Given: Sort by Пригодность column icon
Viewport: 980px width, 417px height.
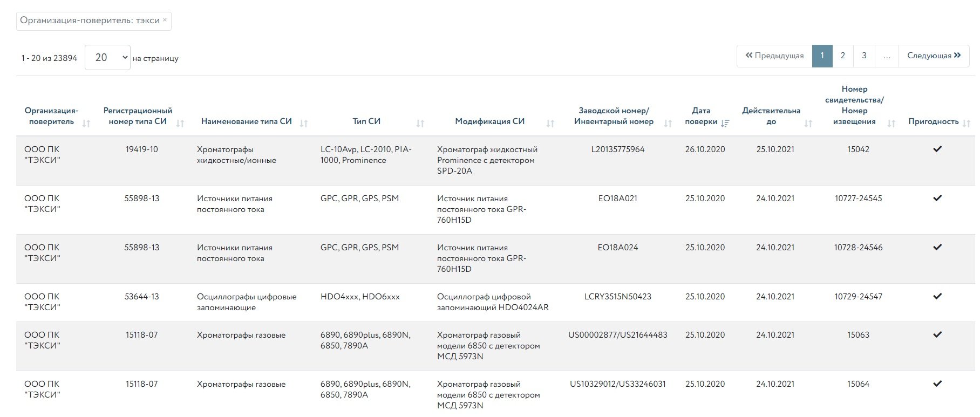Looking at the screenshot, I should [x=967, y=124].
